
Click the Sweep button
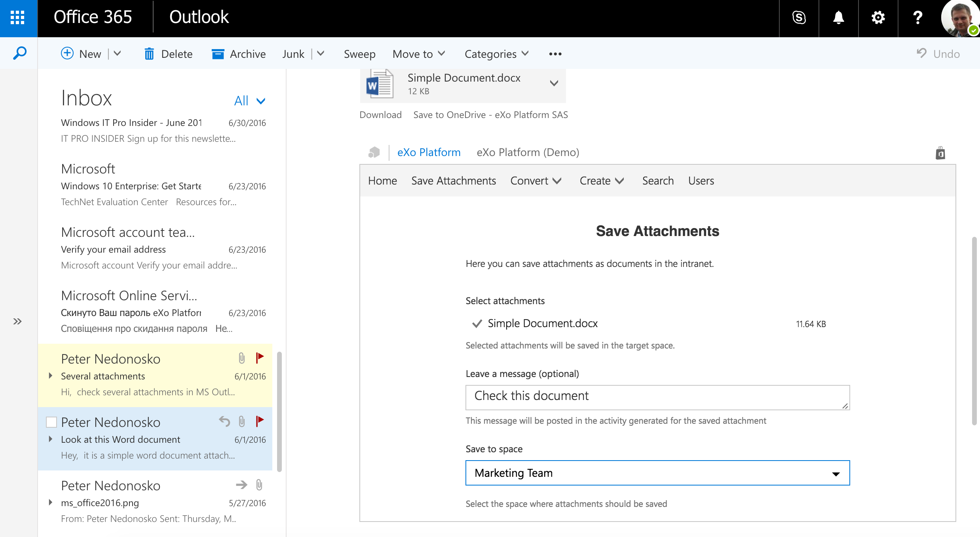[x=359, y=54]
